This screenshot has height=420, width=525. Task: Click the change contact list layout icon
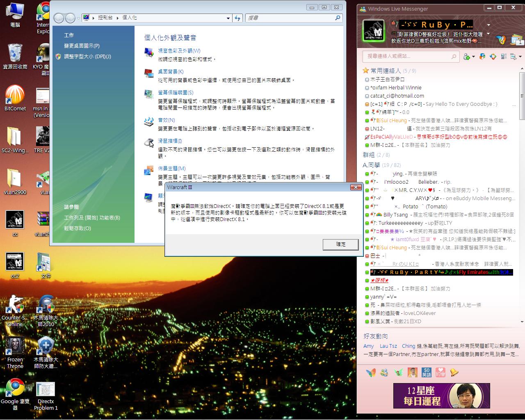pyautogui.click(x=504, y=57)
